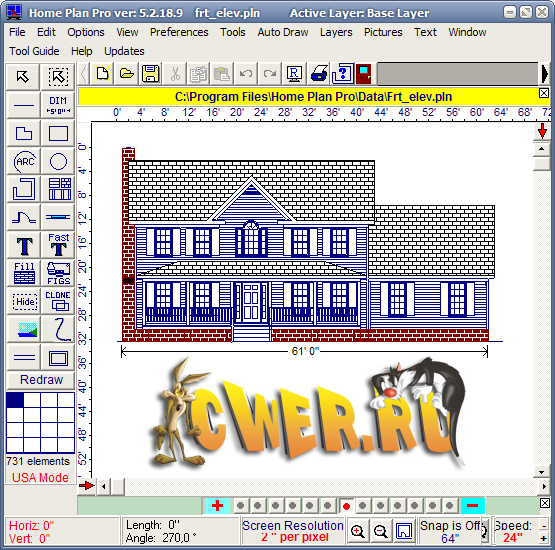
Task: Click the Fast Text tool
Action: click(x=58, y=245)
